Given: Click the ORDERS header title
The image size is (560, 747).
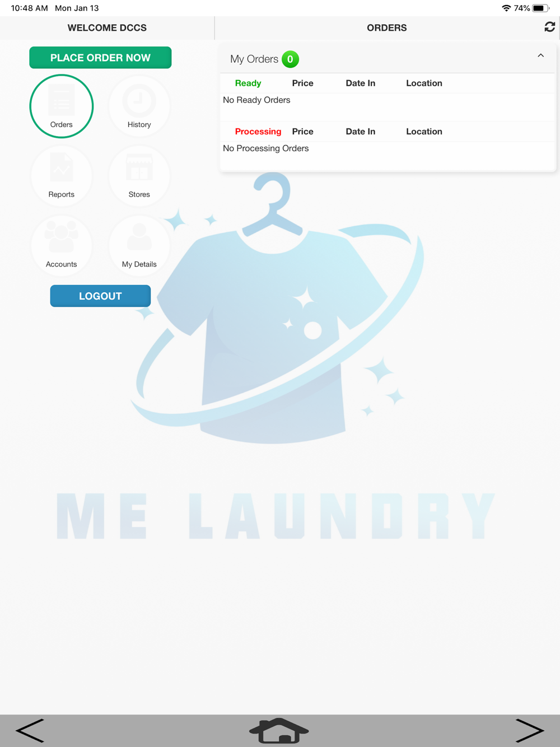Looking at the screenshot, I should pyautogui.click(x=387, y=28).
